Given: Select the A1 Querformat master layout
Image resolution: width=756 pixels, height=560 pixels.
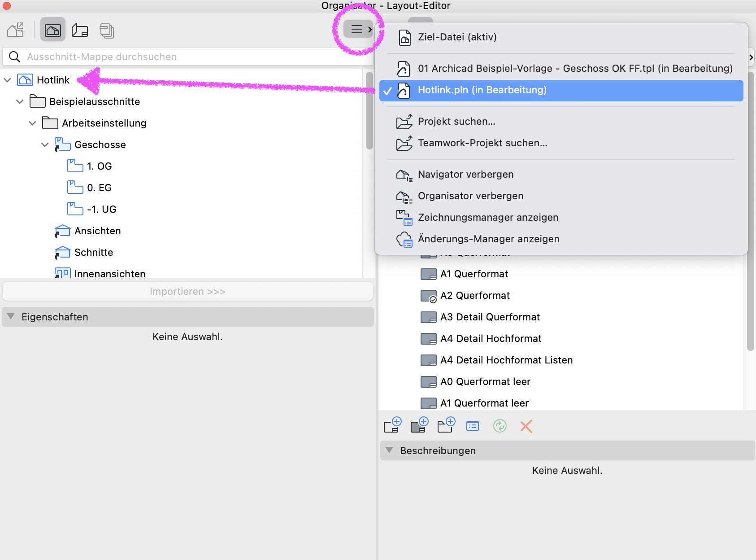Looking at the screenshot, I should click(x=465, y=274).
